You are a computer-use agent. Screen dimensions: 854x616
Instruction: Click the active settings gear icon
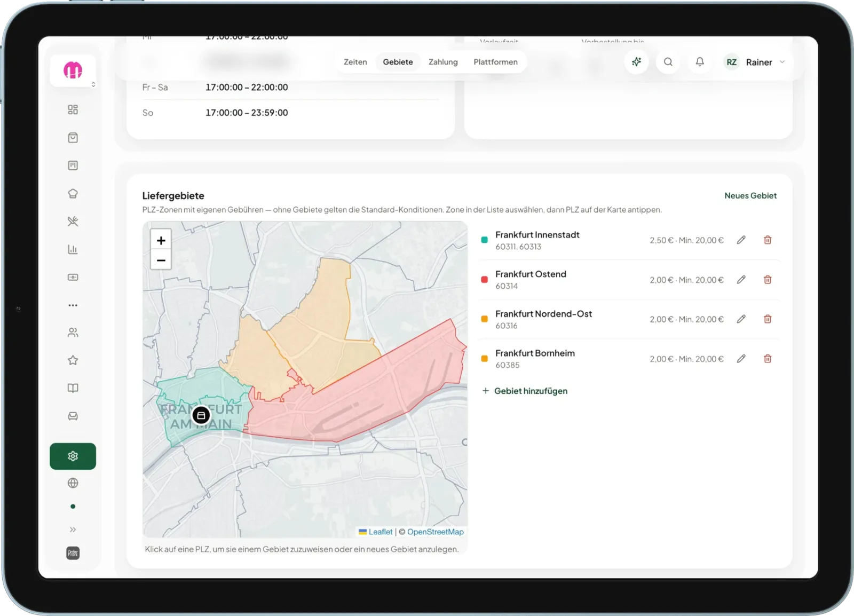[73, 456]
